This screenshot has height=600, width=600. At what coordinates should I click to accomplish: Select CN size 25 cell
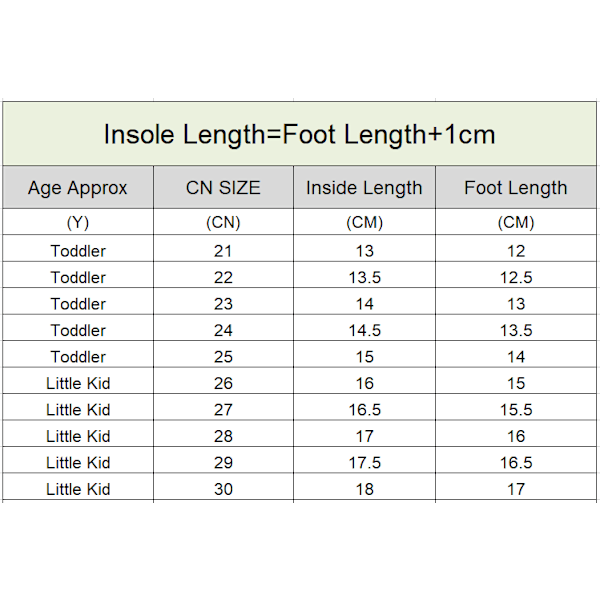(223, 357)
